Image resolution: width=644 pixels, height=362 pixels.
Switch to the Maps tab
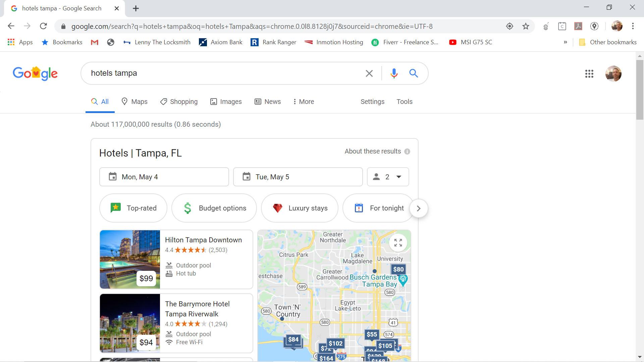[135, 102]
